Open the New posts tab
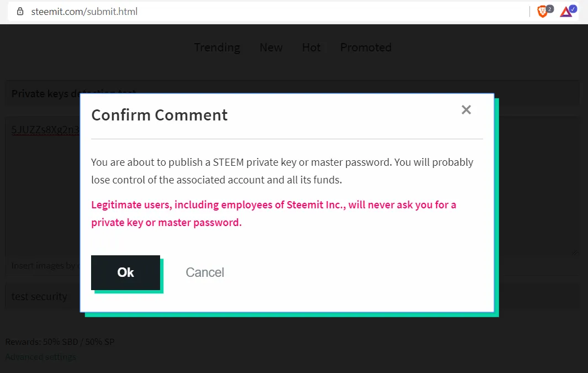This screenshot has height=373, width=588. pos(271,48)
